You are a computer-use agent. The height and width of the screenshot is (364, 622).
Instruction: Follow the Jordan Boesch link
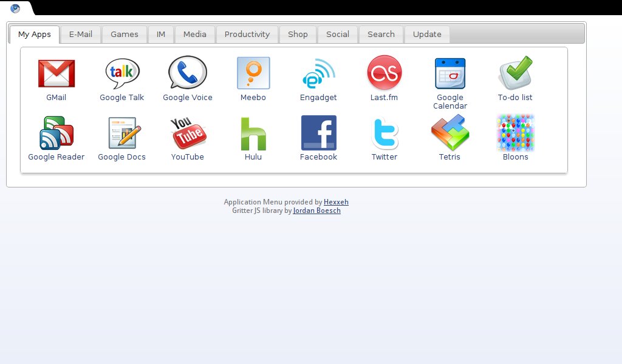tap(317, 211)
